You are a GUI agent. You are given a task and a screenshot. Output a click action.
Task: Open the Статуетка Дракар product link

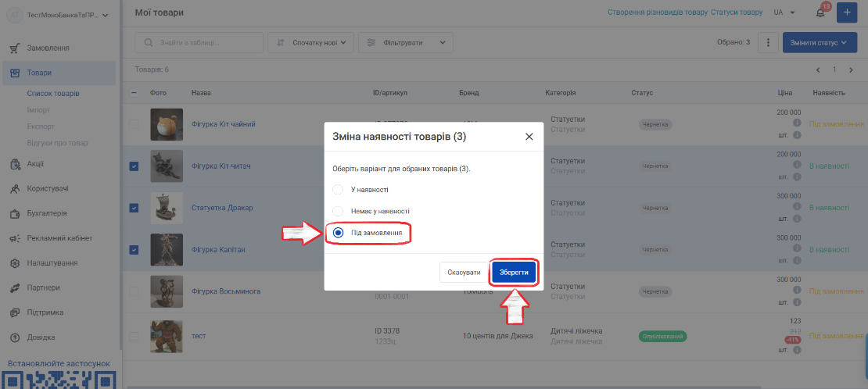222,208
